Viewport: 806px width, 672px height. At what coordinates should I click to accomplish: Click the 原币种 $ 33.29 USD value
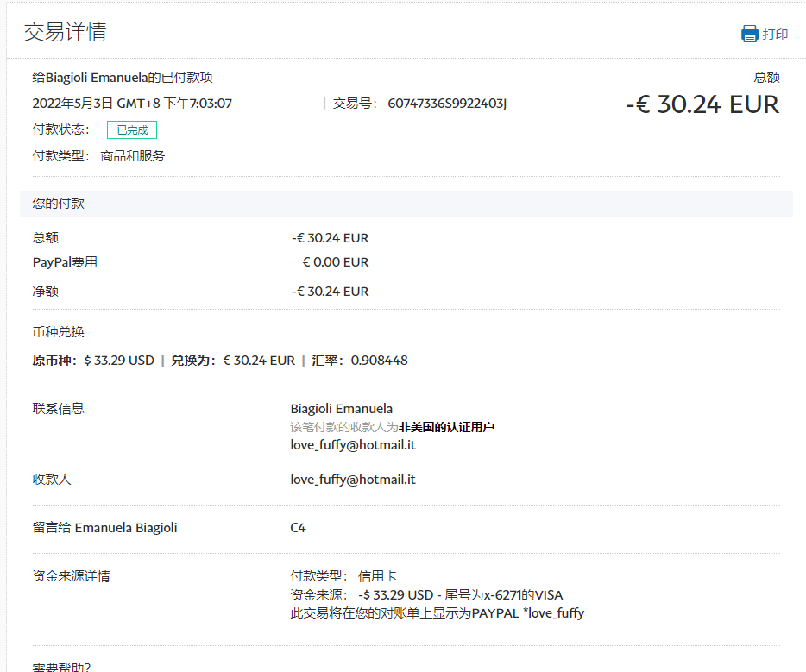(x=119, y=361)
